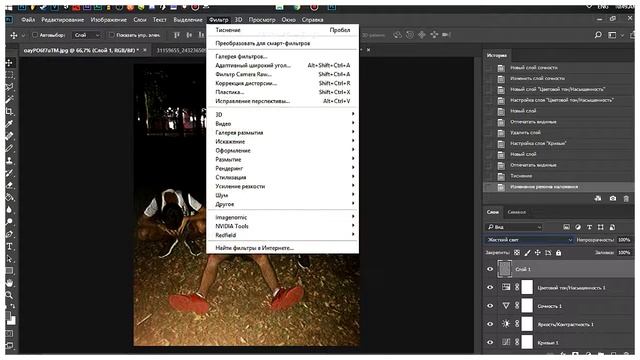
Task: Select the Crop tool
Action: click(x=9, y=112)
